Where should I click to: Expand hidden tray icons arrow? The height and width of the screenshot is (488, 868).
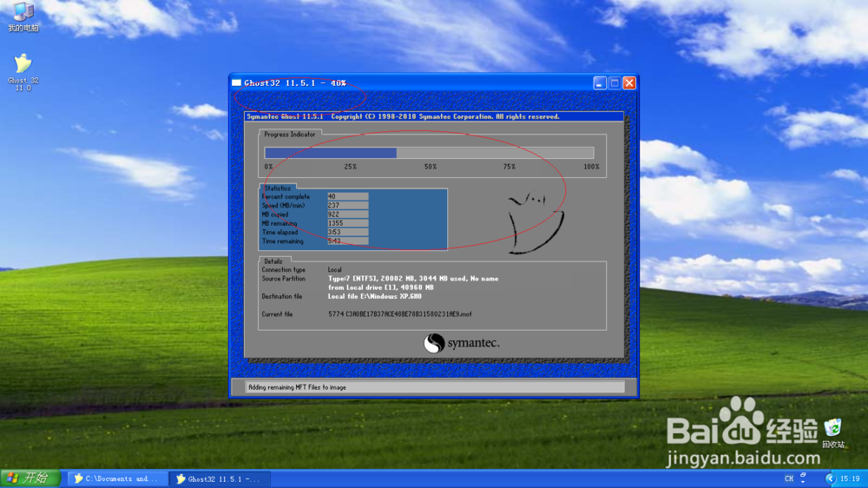click(829, 478)
